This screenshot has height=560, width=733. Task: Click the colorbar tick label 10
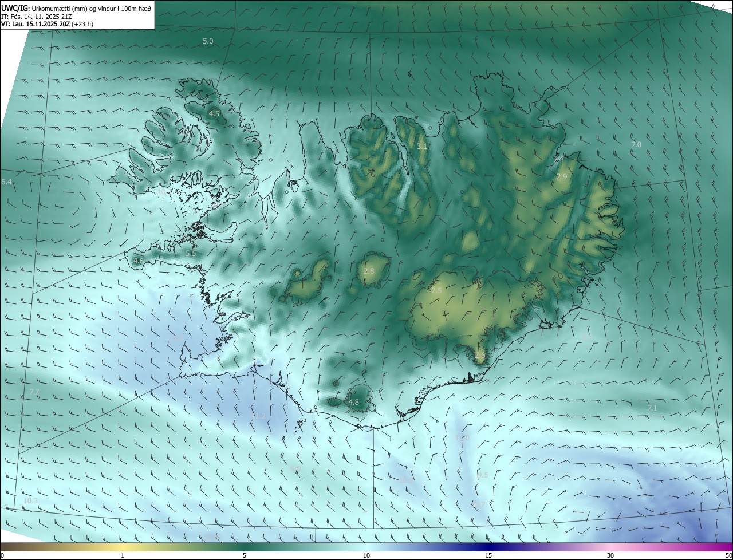[x=366, y=556]
